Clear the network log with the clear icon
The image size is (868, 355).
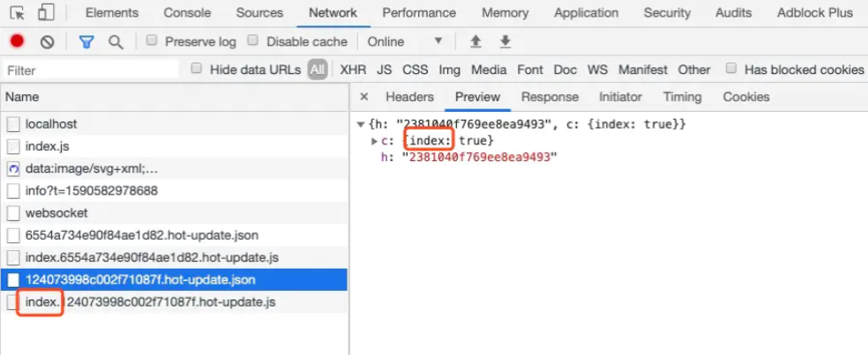(47, 42)
